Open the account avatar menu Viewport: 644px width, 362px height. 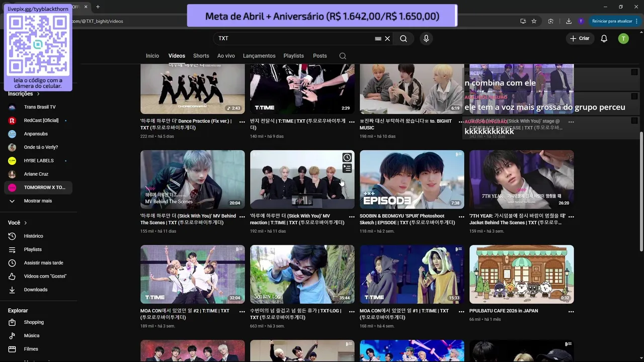(623, 39)
